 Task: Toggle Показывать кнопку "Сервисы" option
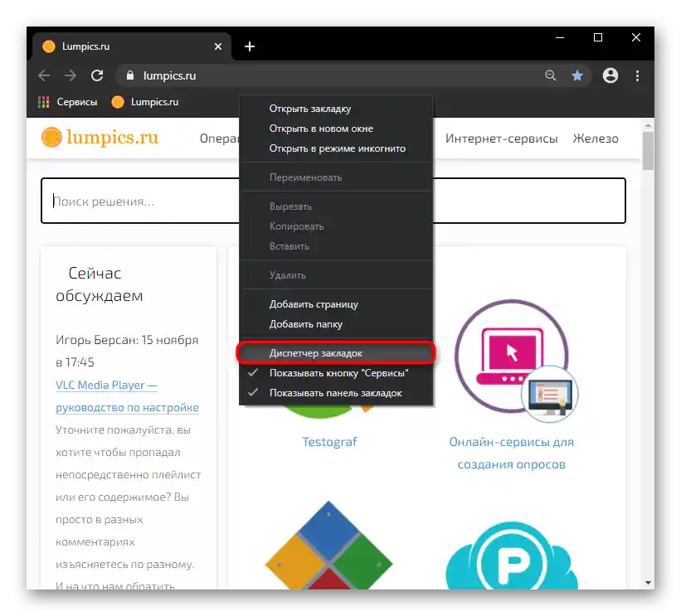pyautogui.click(x=336, y=373)
